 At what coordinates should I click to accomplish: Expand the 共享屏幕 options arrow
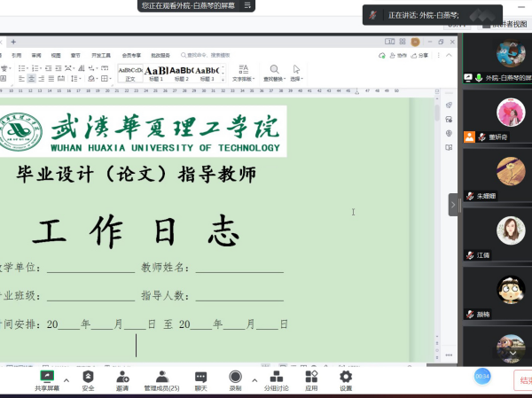click(66, 380)
